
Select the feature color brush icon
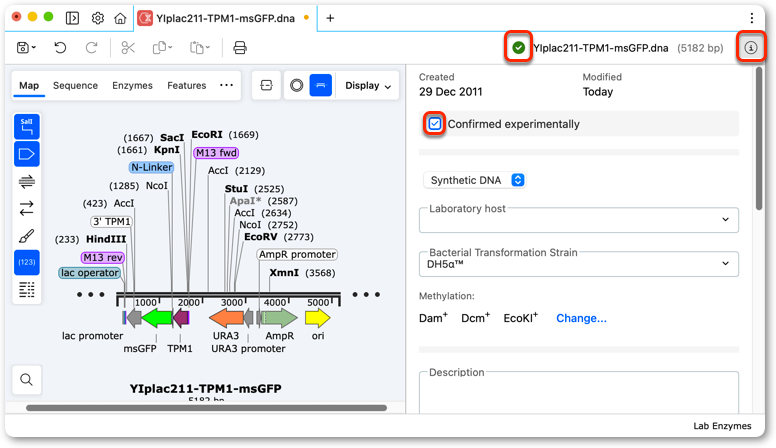point(27,236)
